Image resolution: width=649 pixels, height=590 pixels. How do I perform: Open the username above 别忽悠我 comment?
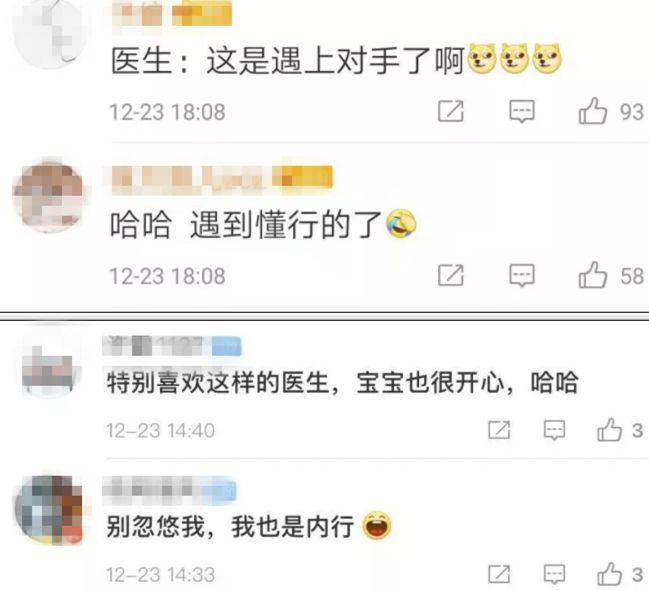(x=170, y=489)
